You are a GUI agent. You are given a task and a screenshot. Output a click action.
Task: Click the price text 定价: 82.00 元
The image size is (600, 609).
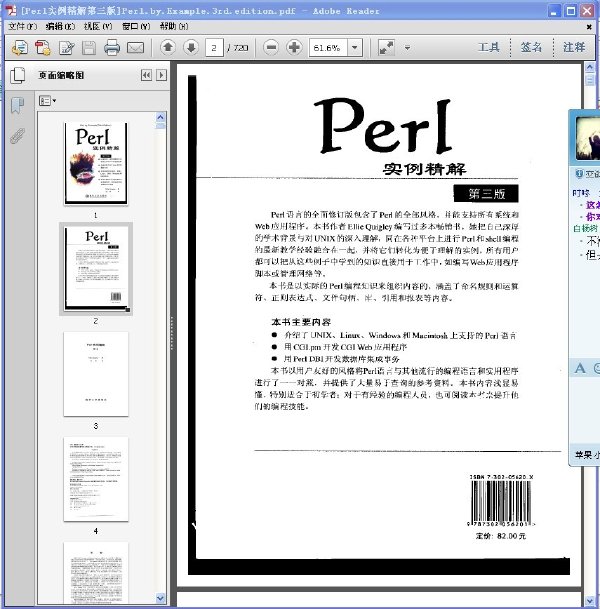tap(501, 536)
